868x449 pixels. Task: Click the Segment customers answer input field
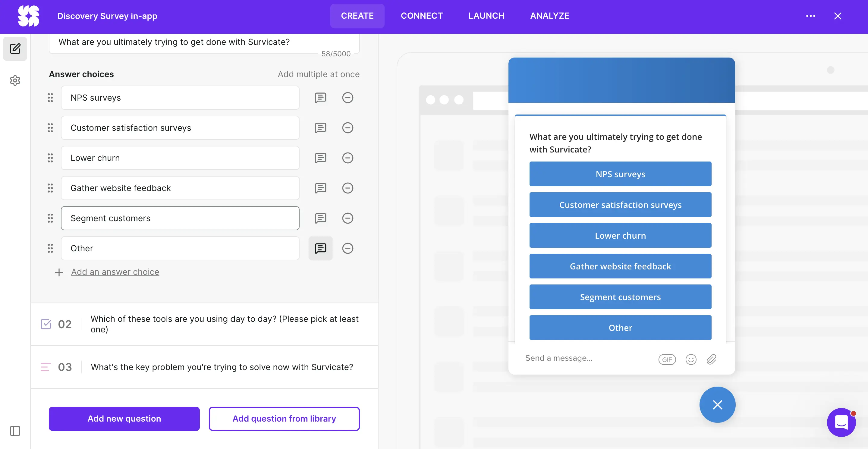pyautogui.click(x=180, y=218)
